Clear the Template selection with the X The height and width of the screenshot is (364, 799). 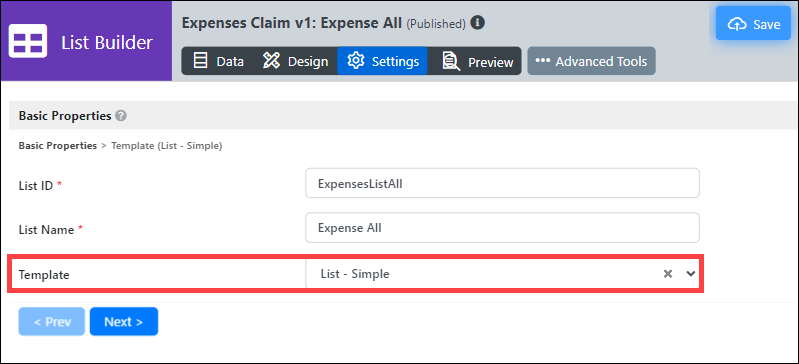tap(668, 274)
